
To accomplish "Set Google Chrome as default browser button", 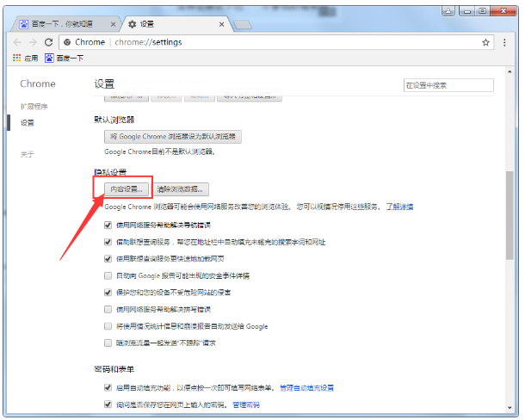I will click(173, 137).
